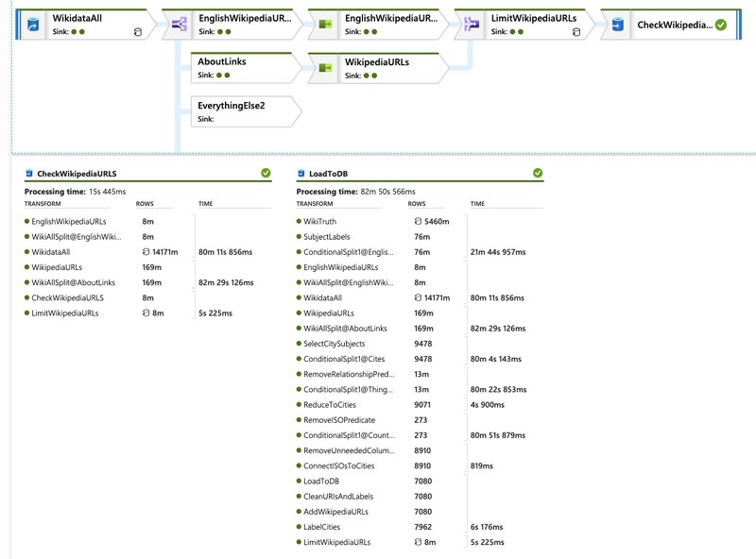This screenshot has height=559, width=756.
Task: Select the EverythingElse2 node
Action: (232, 104)
